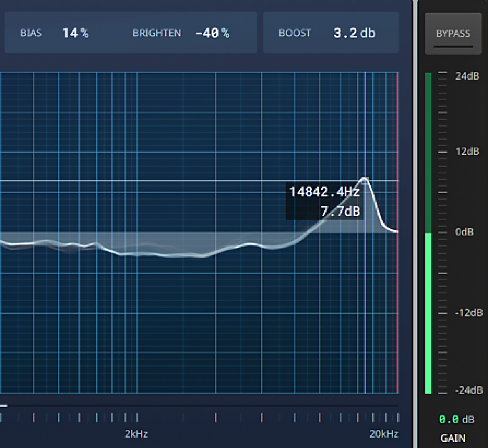This screenshot has height=448, width=488.
Task: Click the BRIGHTEN value -40 %
Action: click(213, 33)
